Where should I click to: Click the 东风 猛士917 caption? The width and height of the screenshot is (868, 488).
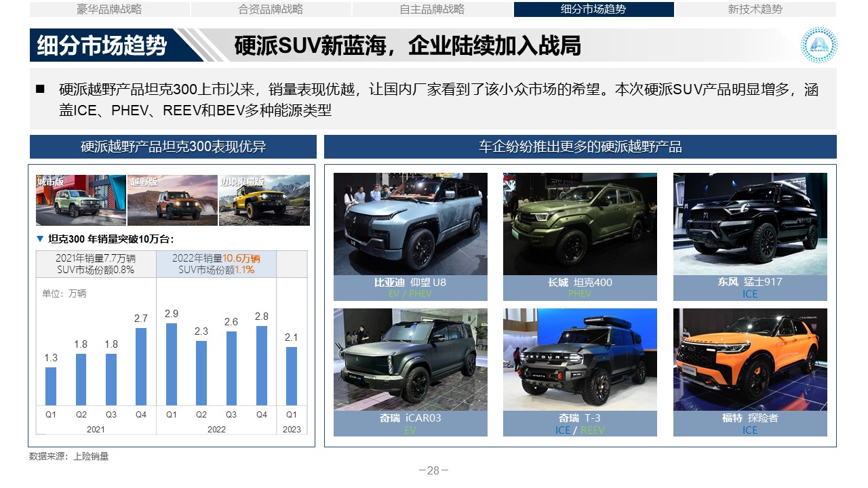coord(750,282)
